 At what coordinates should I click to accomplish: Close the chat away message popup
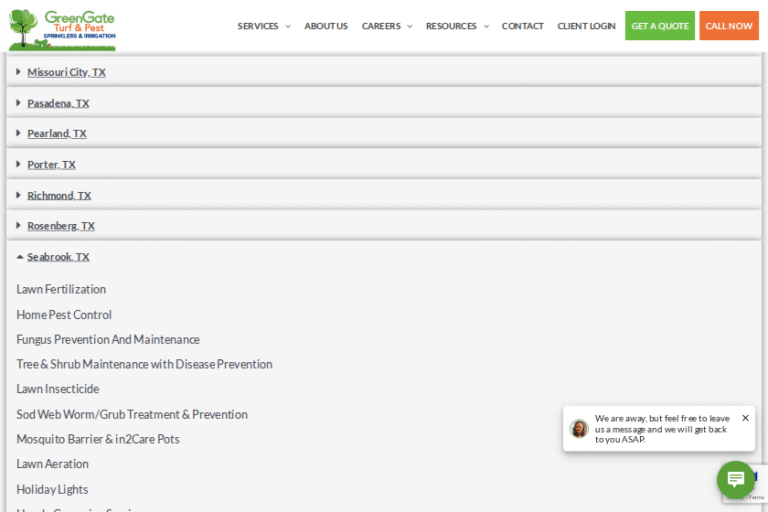click(745, 418)
